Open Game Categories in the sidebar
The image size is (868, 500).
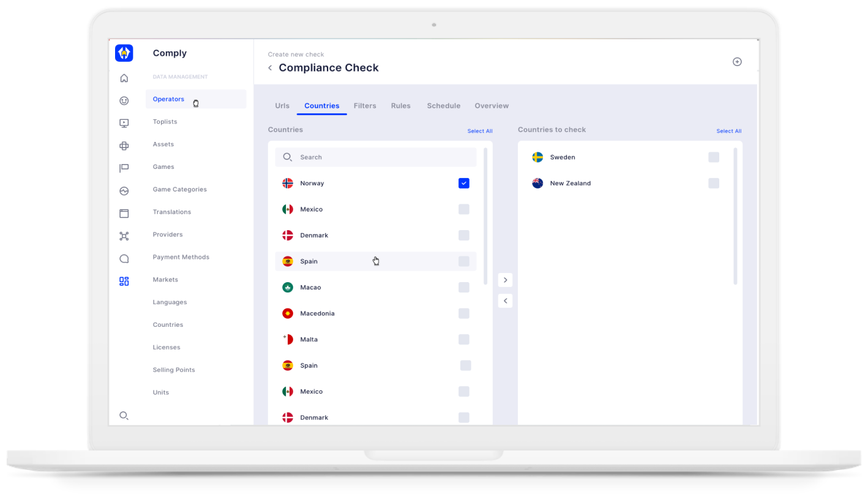[180, 190]
